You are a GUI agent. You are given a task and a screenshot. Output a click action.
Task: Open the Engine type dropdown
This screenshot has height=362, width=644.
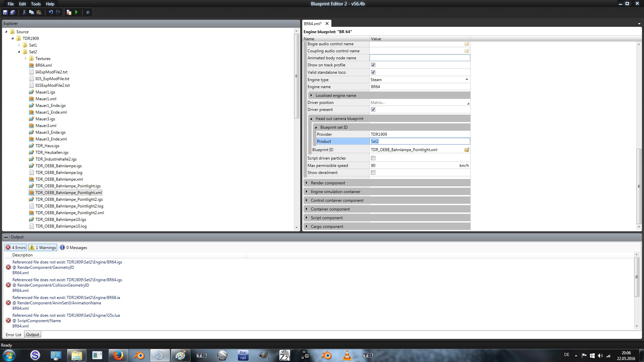(467, 80)
